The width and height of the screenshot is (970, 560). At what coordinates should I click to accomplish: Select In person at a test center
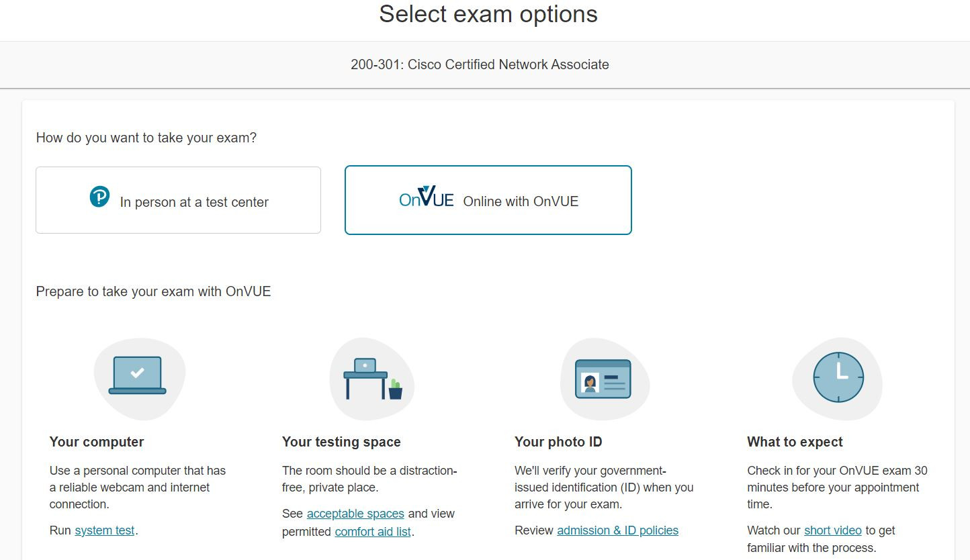[178, 200]
